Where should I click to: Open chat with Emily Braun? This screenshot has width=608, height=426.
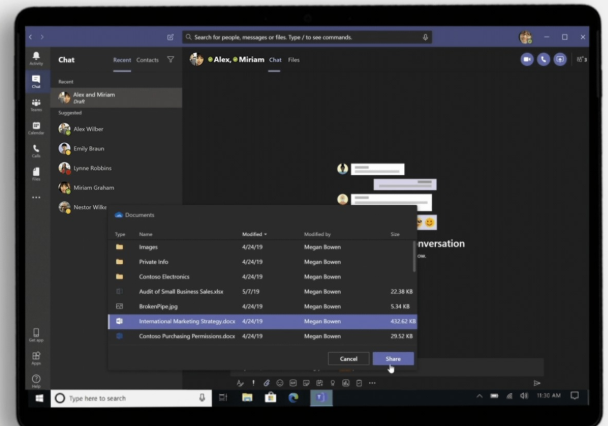point(88,148)
